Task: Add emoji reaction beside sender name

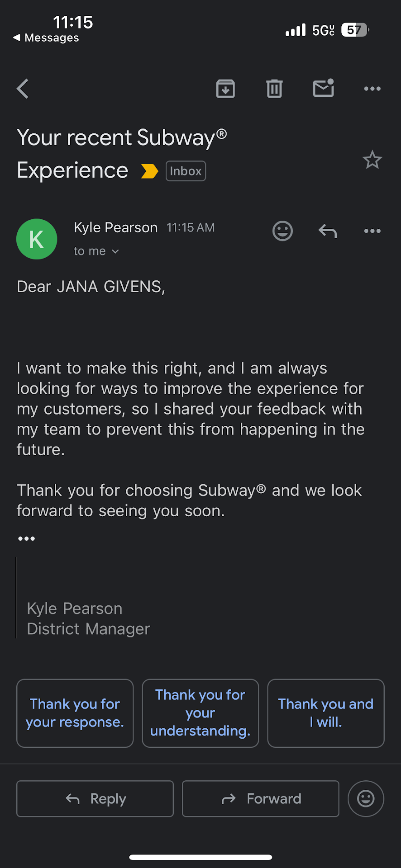Action: (x=282, y=231)
